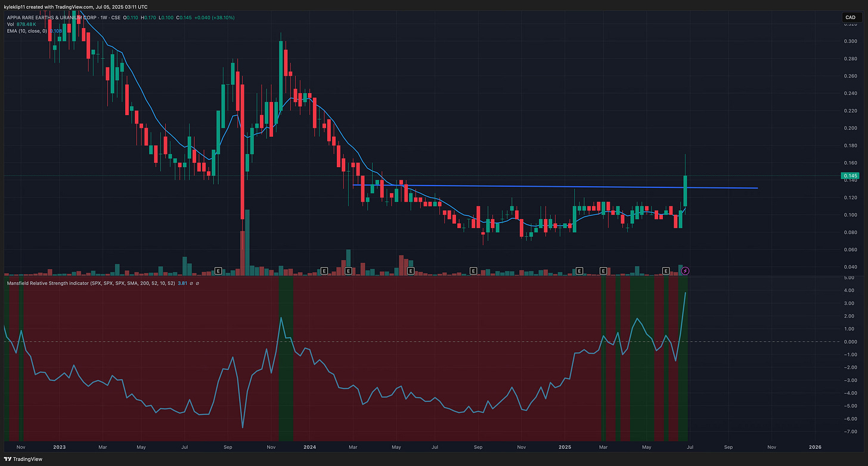Screen dimensions: 868x466
Task: Click the 2026 time axis label
Action: pos(815,446)
